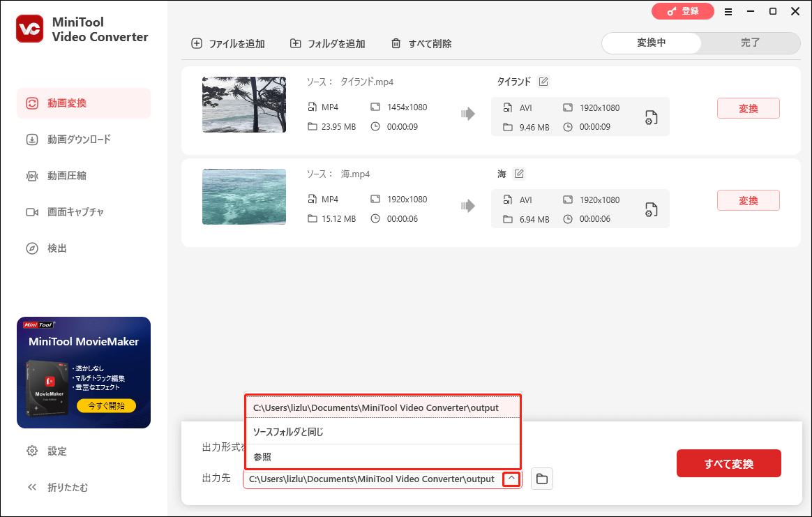
Task: Switch to the 変換中 tab
Action: [652, 43]
